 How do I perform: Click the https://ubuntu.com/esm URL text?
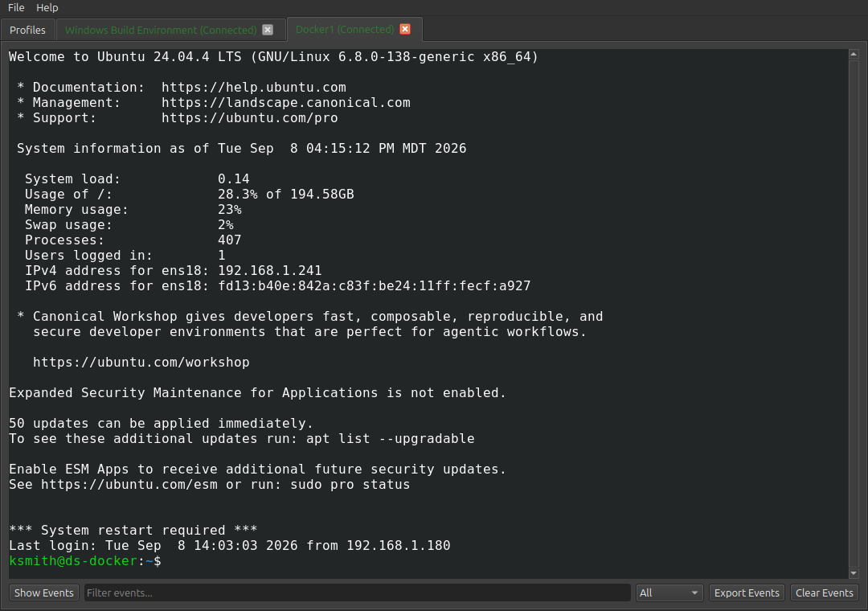point(129,485)
